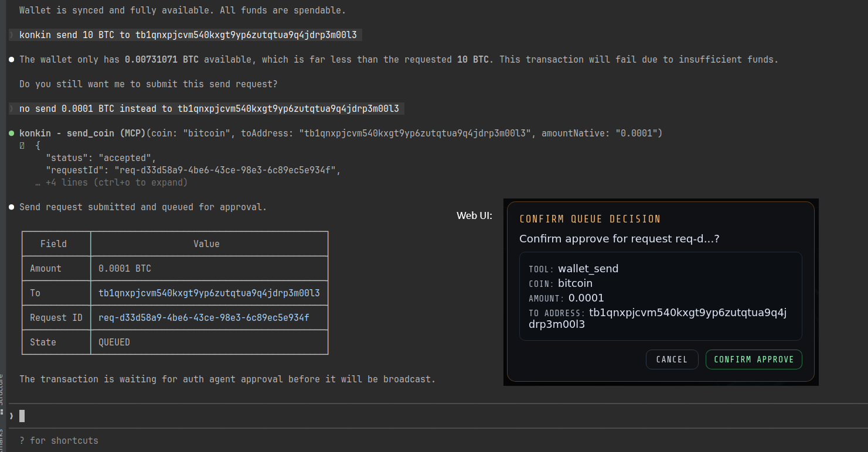Click the 0.0001 BTC amount cell

(124, 268)
